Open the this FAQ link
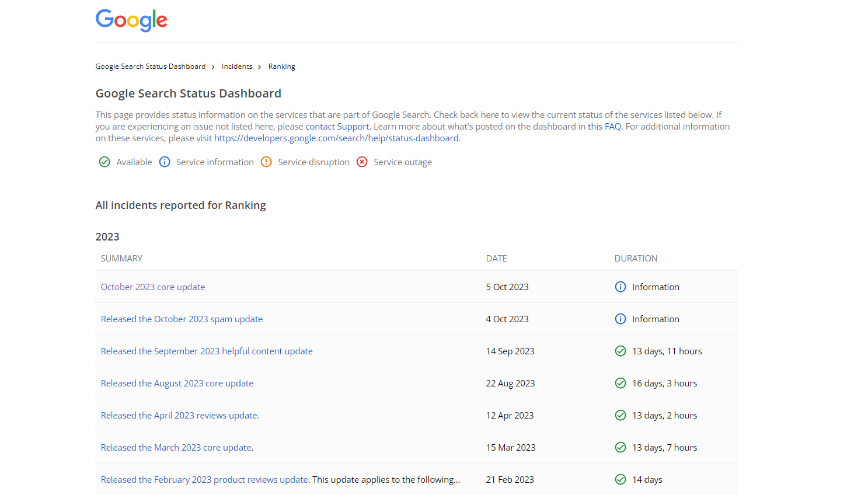This screenshot has width=868, height=495. coord(604,127)
